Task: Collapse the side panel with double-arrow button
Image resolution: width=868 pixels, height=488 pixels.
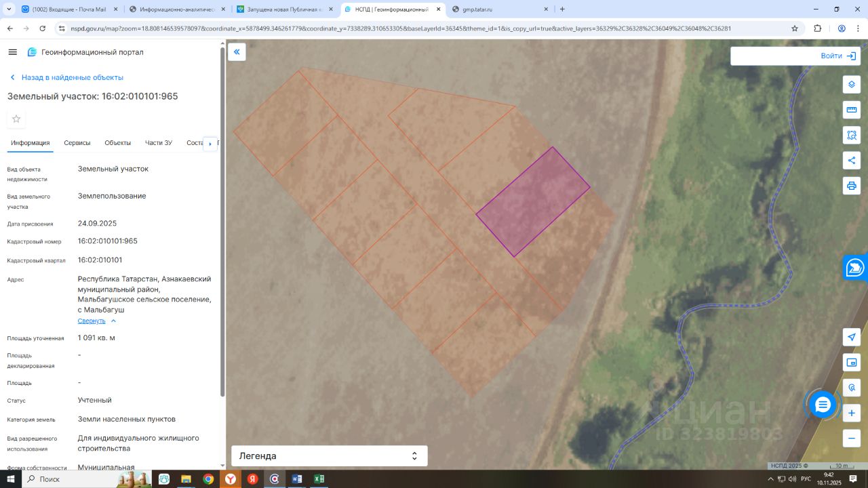Action: coord(237,52)
